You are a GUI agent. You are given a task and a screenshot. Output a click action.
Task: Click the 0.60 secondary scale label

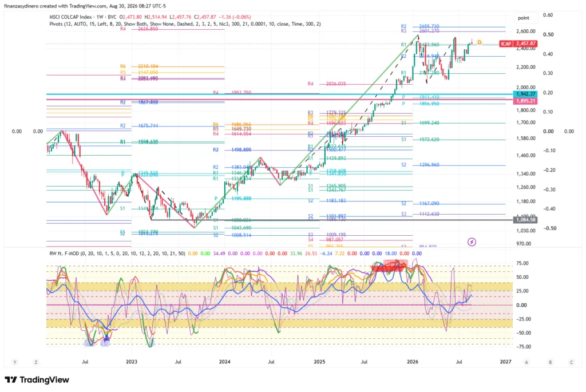coord(548,15)
